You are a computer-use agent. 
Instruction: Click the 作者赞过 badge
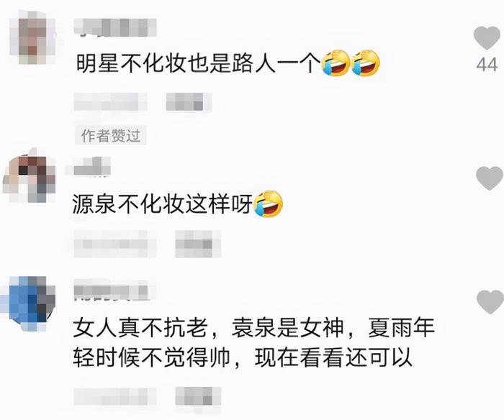111,135
